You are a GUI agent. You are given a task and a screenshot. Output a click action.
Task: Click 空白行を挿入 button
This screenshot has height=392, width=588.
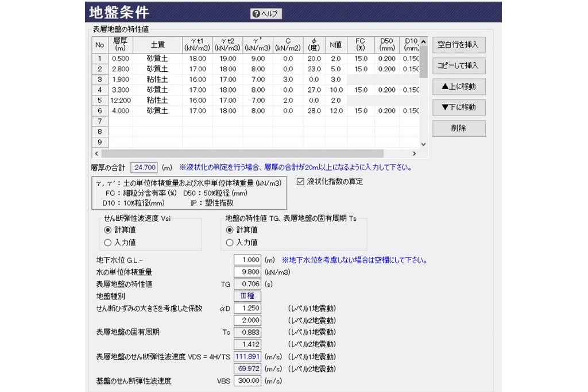click(459, 45)
